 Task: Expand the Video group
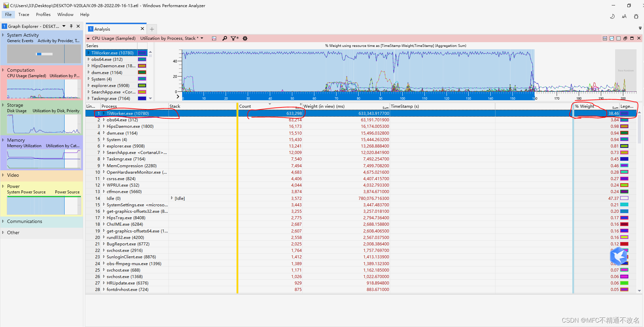pos(3,175)
